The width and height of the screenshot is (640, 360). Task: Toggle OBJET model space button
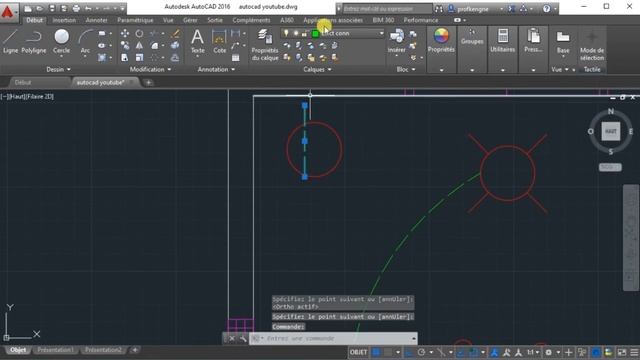[358, 352]
